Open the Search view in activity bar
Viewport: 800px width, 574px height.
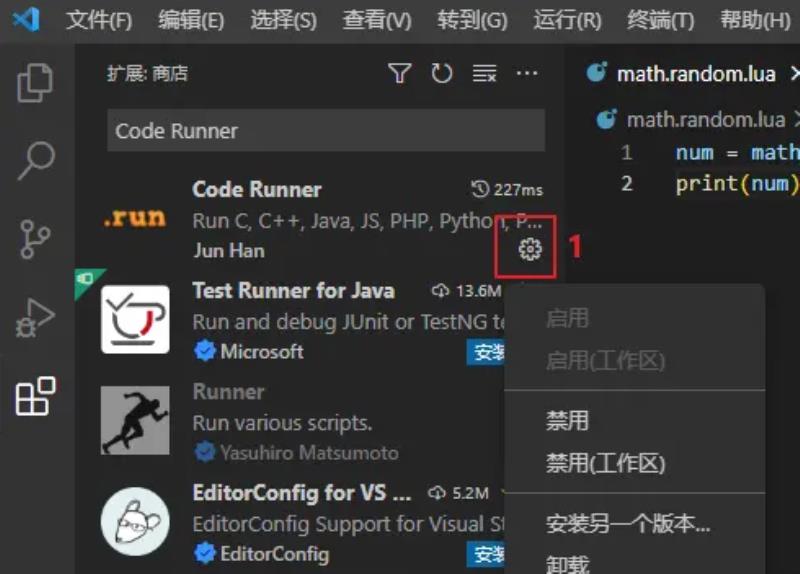click(36, 160)
